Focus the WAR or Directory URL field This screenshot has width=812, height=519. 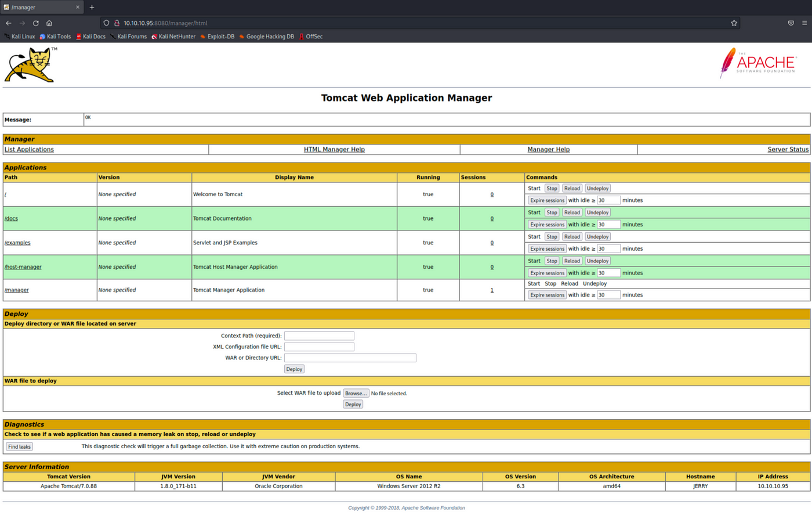350,358
